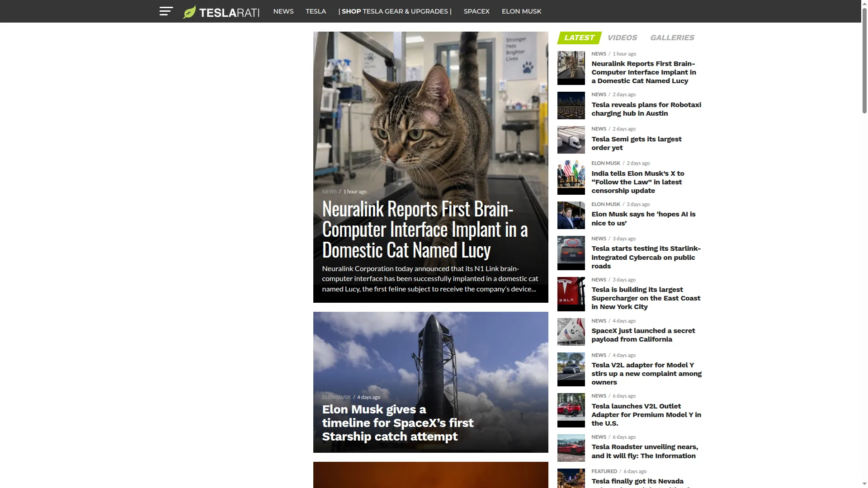Open Tesla finally got its Nevada article
Viewport: 868px width, 488px height.
pyautogui.click(x=637, y=482)
